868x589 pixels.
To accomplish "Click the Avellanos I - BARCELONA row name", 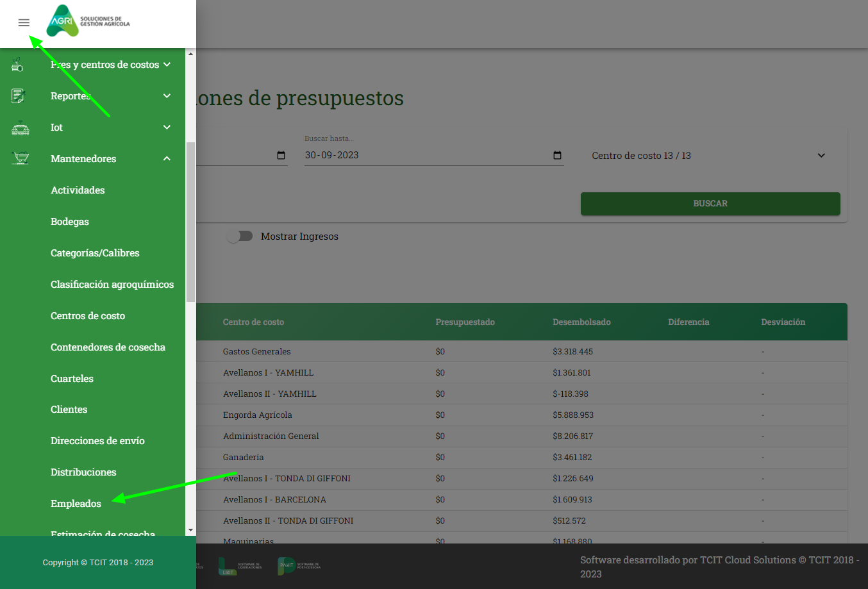I will [274, 500].
